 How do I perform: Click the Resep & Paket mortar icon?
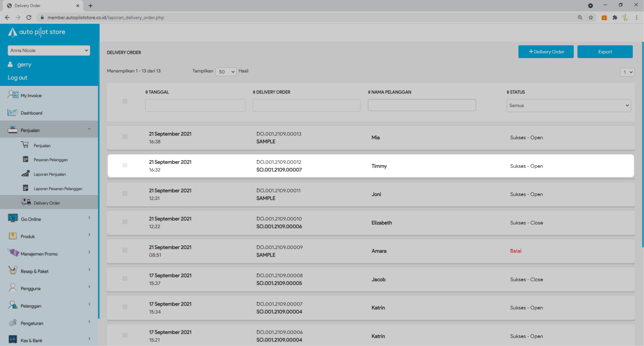pos(13,270)
